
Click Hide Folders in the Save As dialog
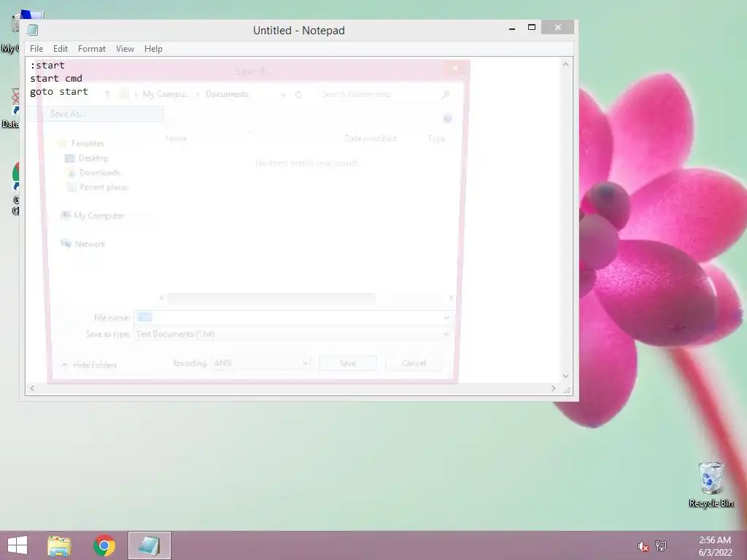click(90, 365)
